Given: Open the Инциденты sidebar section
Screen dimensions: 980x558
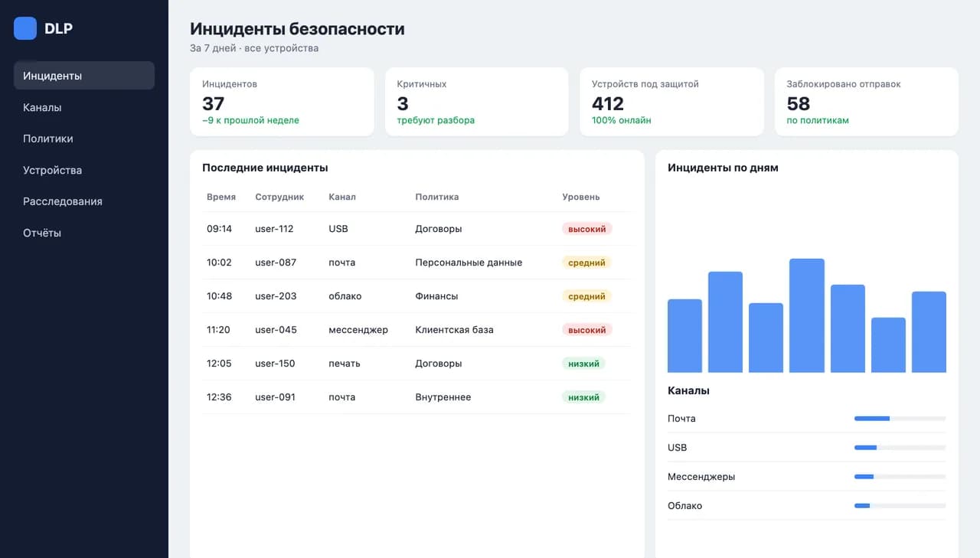Looking at the screenshot, I should (x=84, y=76).
